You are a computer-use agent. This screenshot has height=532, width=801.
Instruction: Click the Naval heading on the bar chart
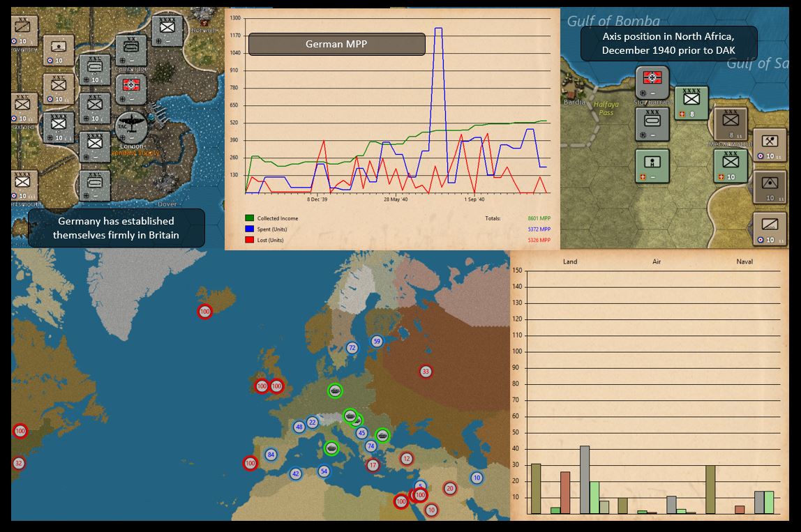pyautogui.click(x=744, y=261)
